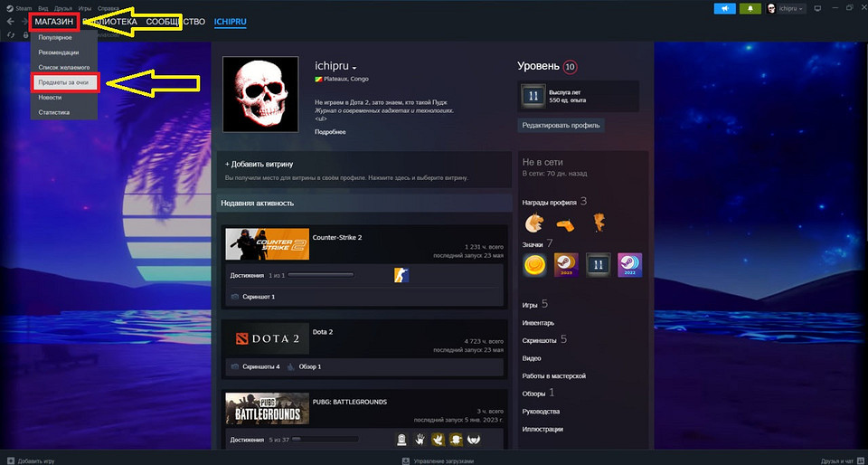Click the skull profile avatar
This screenshot has height=465, width=868.
tap(260, 96)
